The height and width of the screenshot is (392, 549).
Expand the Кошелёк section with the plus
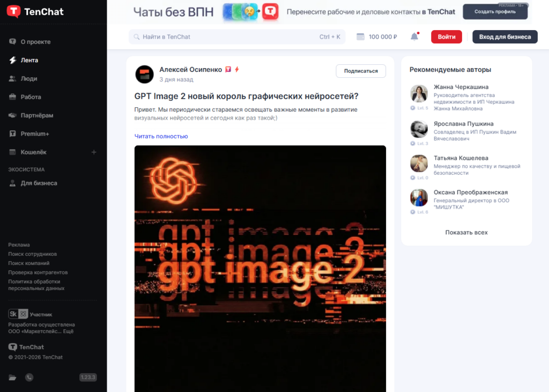pyautogui.click(x=93, y=152)
